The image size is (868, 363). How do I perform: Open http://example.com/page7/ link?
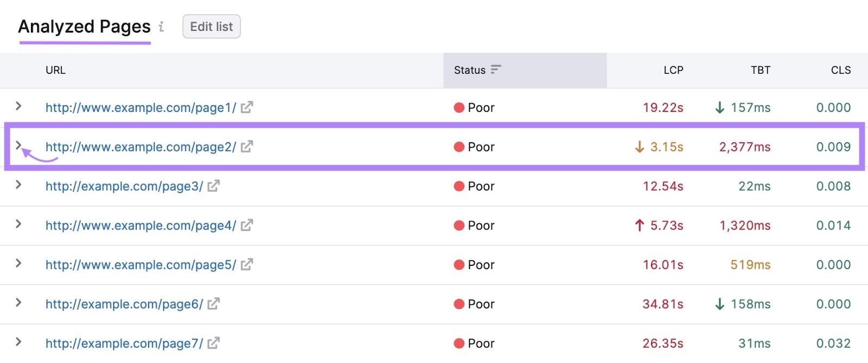124,343
